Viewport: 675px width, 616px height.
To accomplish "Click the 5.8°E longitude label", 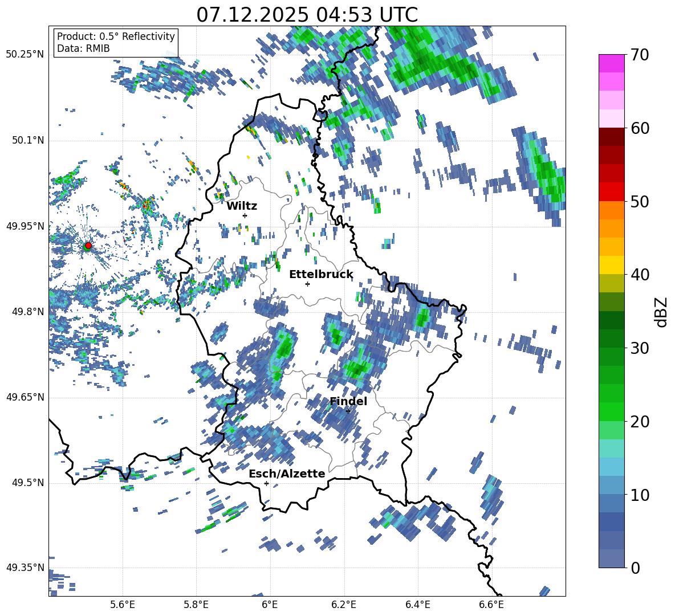I will [x=196, y=605].
